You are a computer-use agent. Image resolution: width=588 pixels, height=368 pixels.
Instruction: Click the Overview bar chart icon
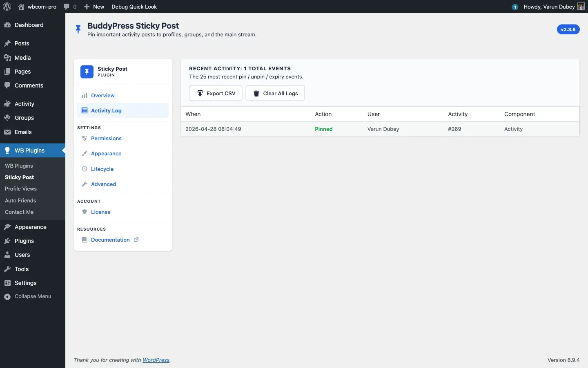tap(85, 95)
